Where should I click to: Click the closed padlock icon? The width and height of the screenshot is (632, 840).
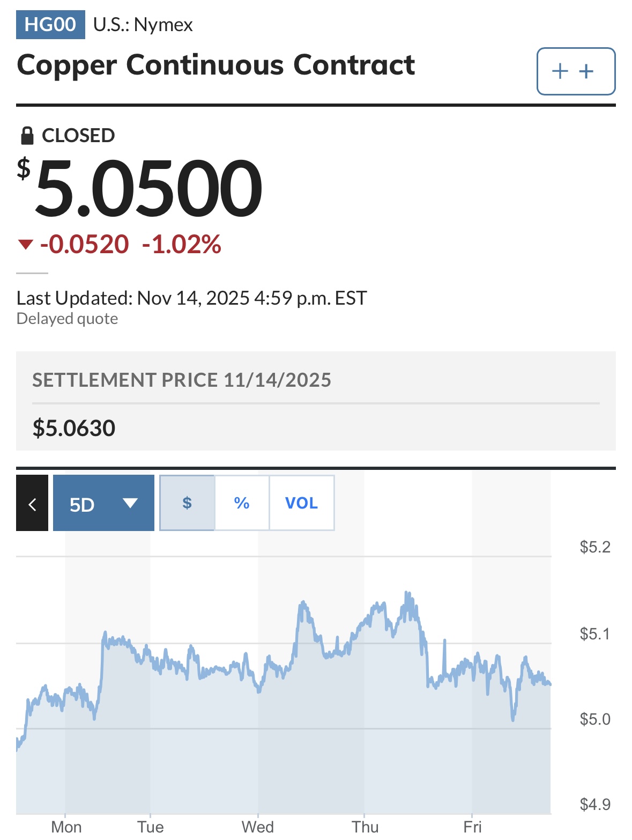[27, 136]
